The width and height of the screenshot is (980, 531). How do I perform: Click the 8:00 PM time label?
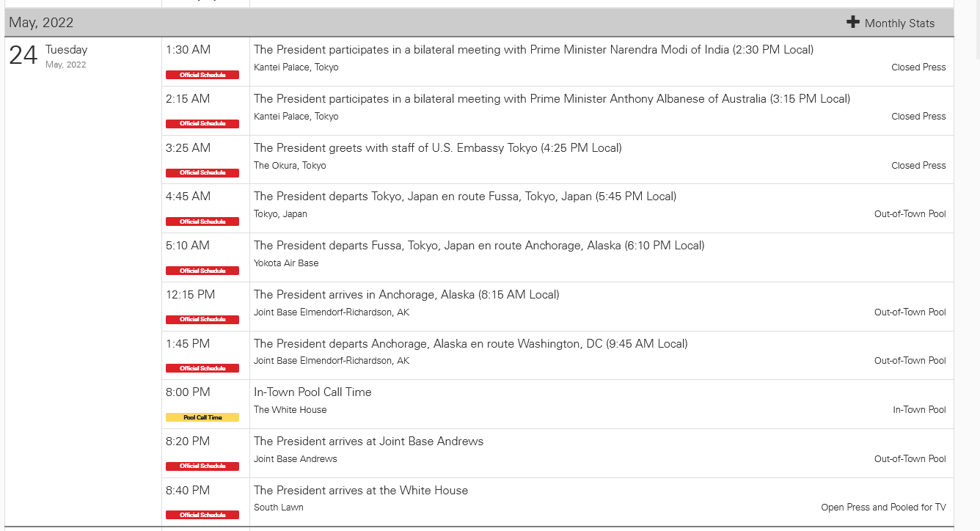188,392
